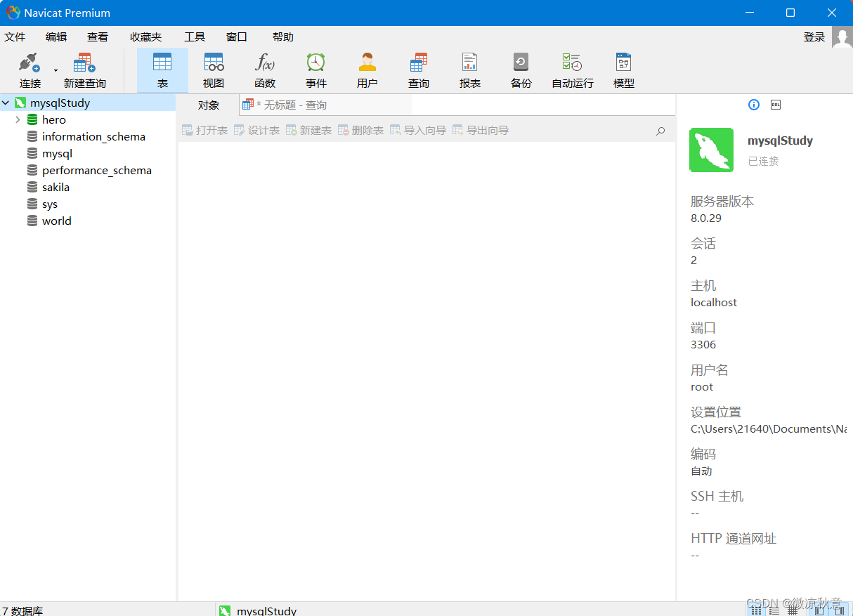
Task: Switch to list view in status bar
Action: (756, 610)
